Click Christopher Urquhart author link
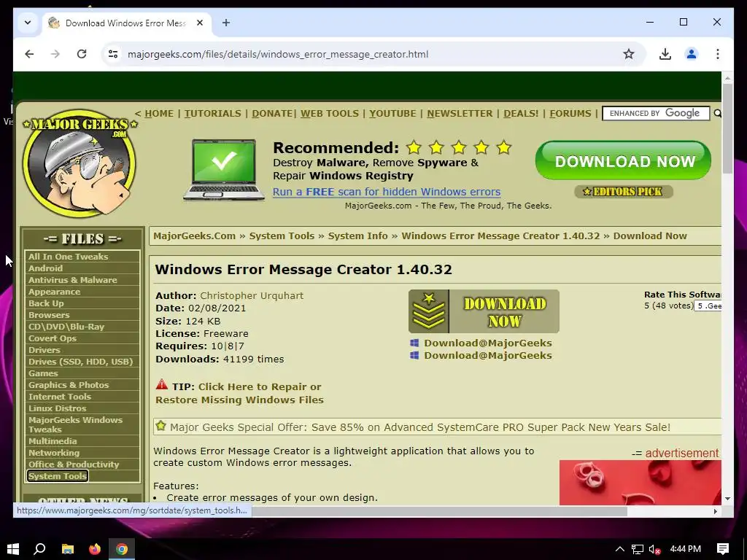This screenshot has width=747, height=560. pyautogui.click(x=252, y=296)
